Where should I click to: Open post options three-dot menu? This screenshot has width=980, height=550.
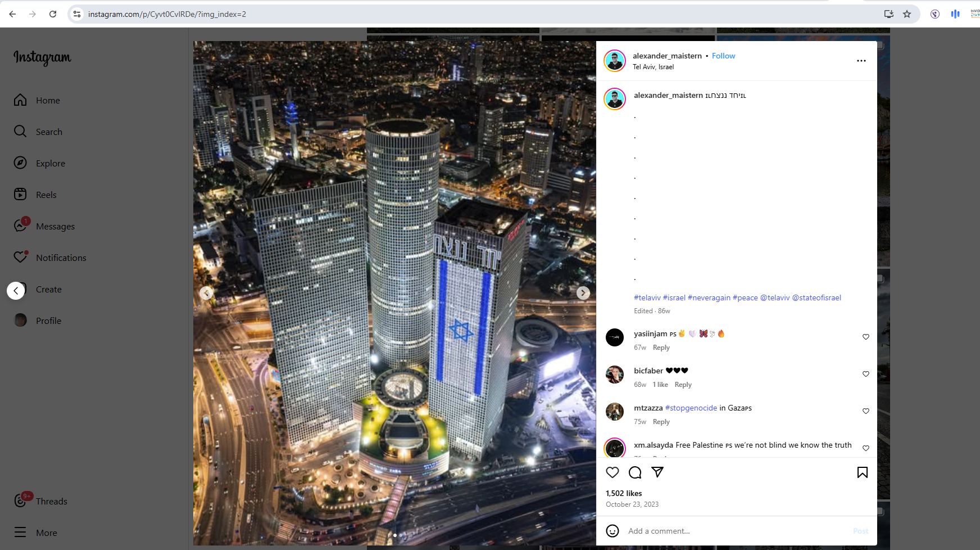861,61
